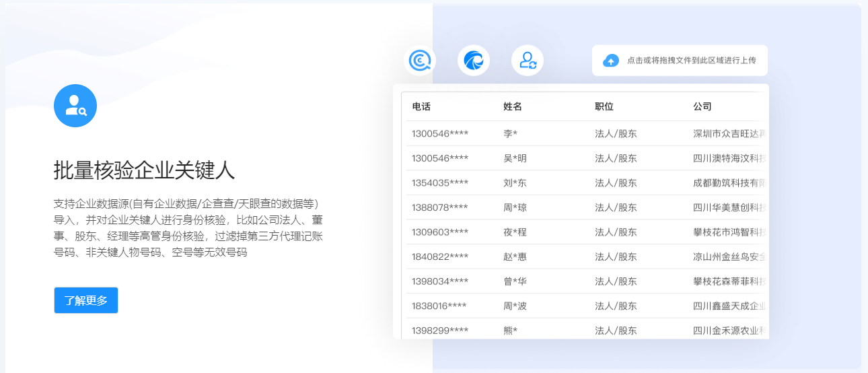This screenshot has width=868, height=373.
Task: Click 法人/股东 position for 周*波
Action: click(616, 306)
